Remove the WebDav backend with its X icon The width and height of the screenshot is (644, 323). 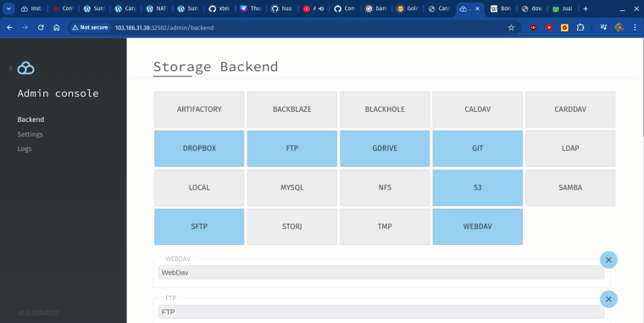(x=608, y=259)
